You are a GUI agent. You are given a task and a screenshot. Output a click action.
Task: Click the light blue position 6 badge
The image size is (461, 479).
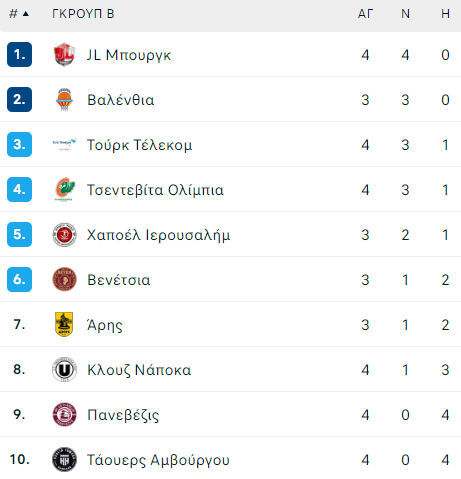pos(19,279)
